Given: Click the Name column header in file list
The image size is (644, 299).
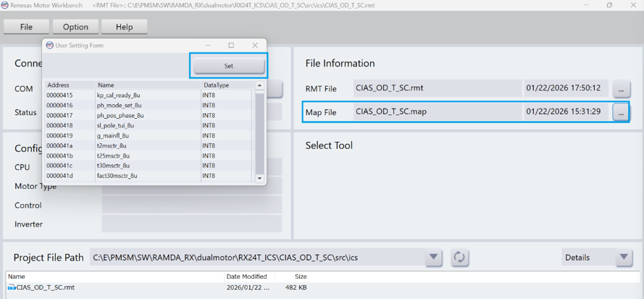Looking at the screenshot, I should click(115, 277).
